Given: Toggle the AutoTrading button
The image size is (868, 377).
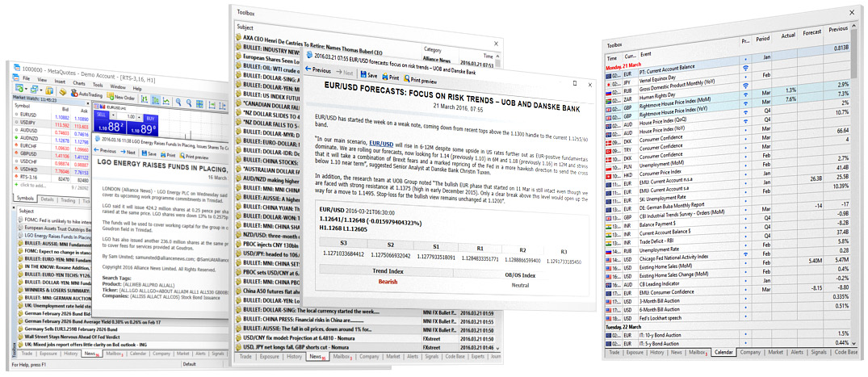Looking at the screenshot, I should (86, 94).
